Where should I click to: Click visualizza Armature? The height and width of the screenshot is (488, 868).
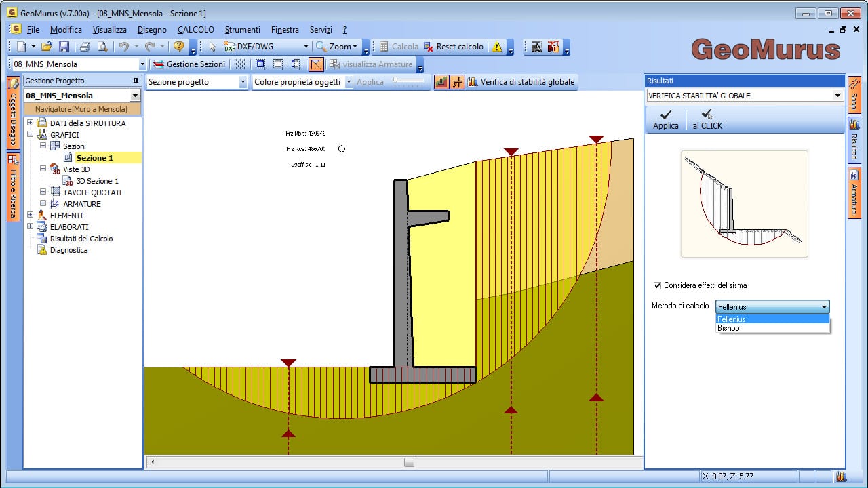click(x=370, y=64)
